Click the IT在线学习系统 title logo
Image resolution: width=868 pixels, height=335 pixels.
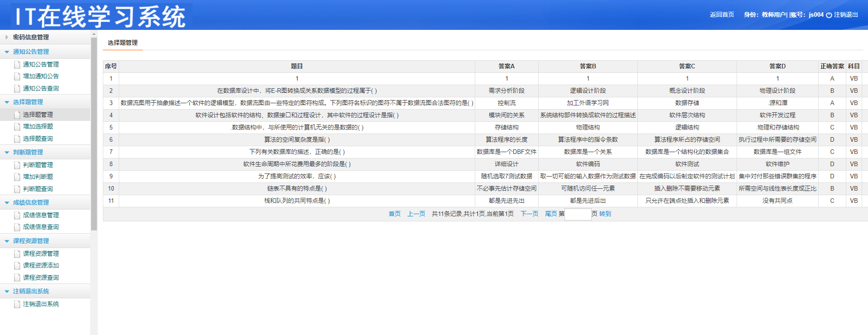pyautogui.click(x=101, y=17)
